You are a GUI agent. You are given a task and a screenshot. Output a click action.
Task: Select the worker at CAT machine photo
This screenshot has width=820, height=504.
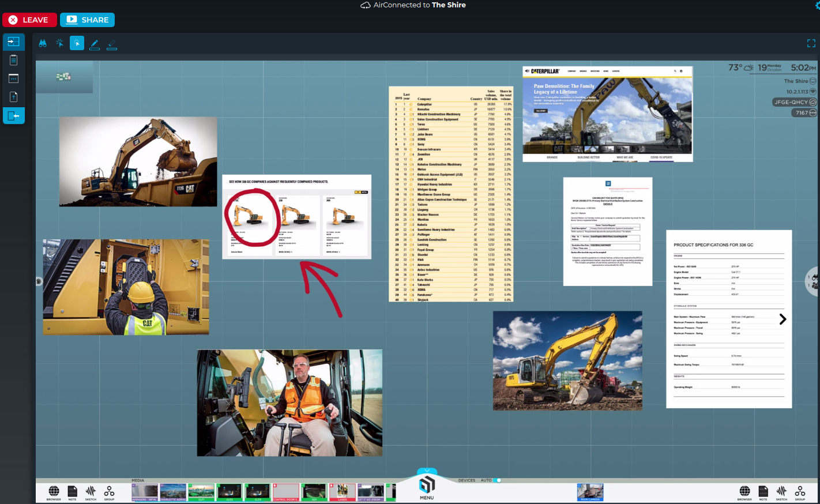pos(126,287)
